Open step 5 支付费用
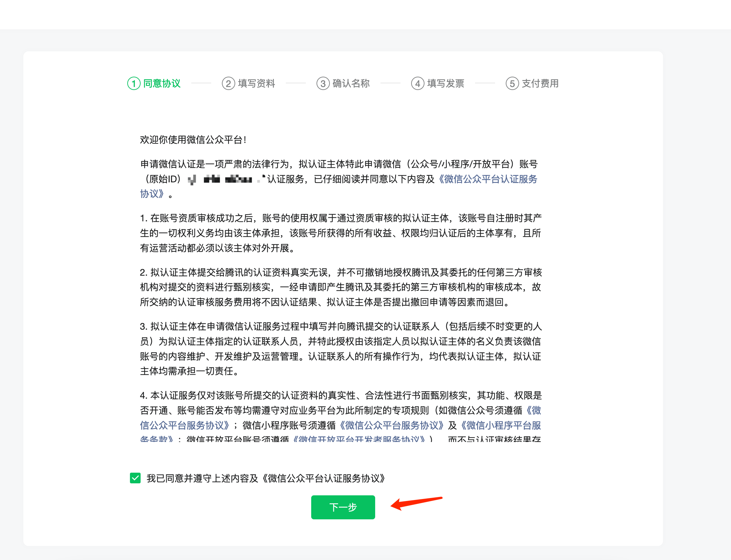731x560 pixels. point(532,83)
